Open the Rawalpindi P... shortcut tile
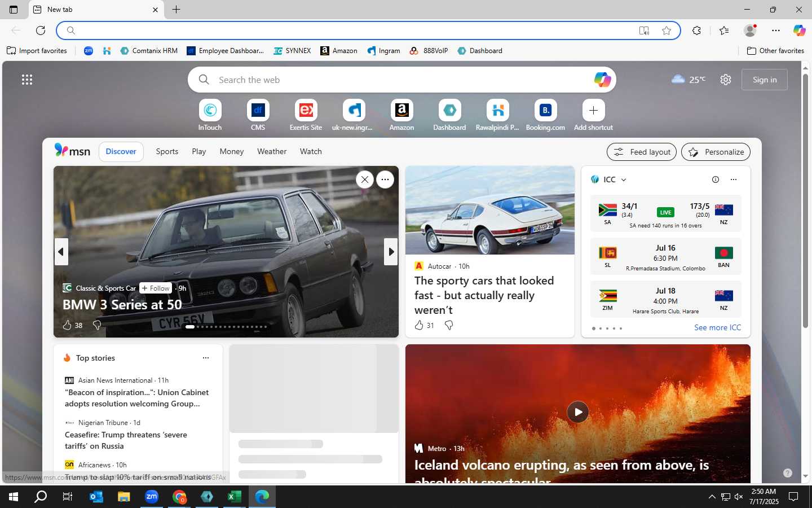The image size is (812, 508). pyautogui.click(x=497, y=116)
